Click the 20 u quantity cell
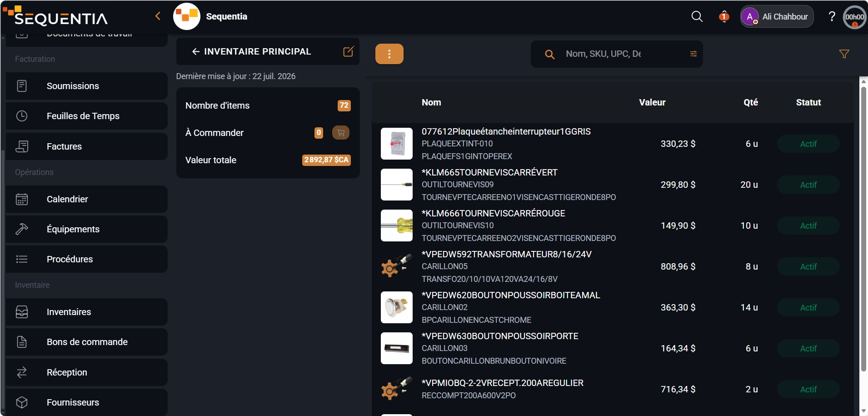868x416 pixels. [749, 185]
